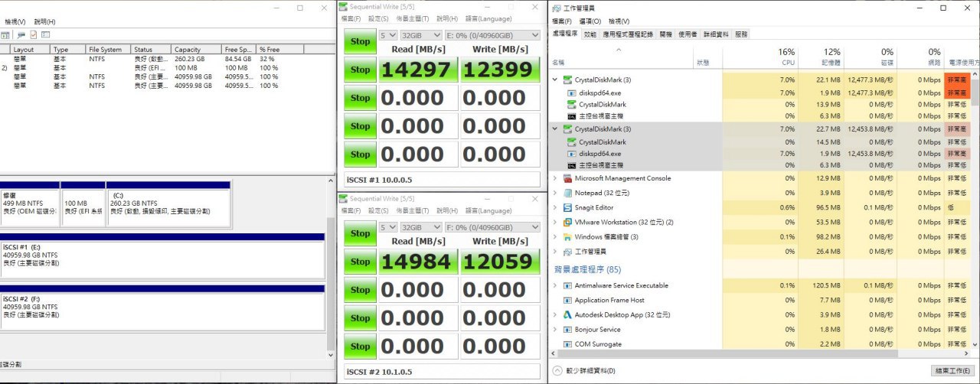
Task: Click the Notepad (32 位元) process icon
Action: (567, 193)
